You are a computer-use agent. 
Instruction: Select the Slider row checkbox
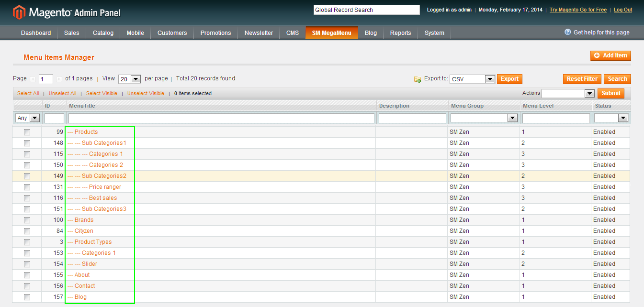click(x=27, y=264)
